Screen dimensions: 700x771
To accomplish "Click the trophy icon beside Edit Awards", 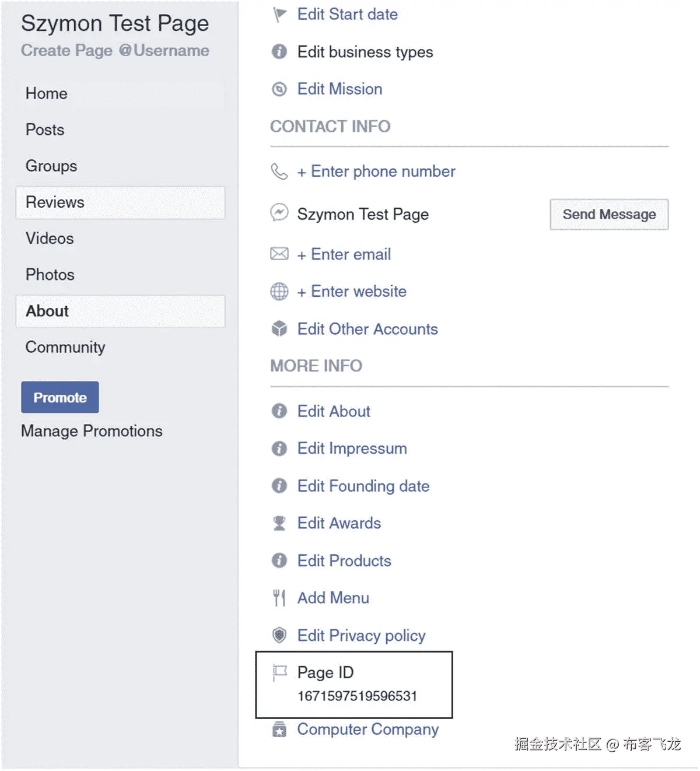I will point(279,523).
